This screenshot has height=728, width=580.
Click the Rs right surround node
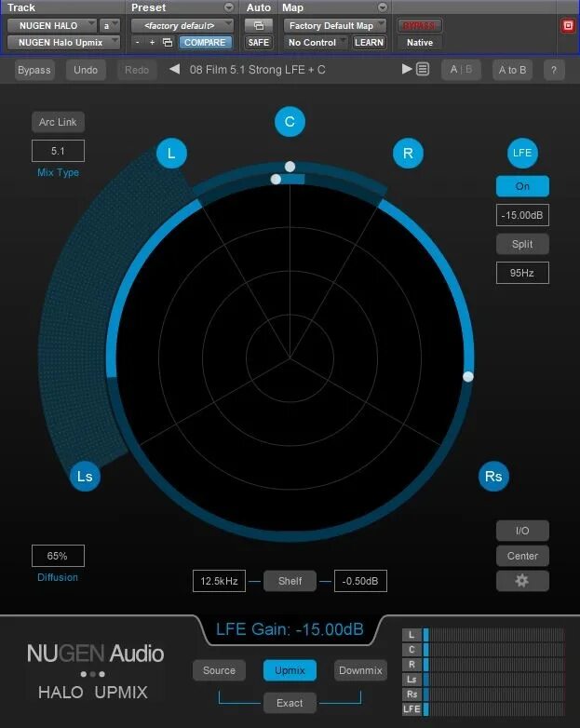493,477
